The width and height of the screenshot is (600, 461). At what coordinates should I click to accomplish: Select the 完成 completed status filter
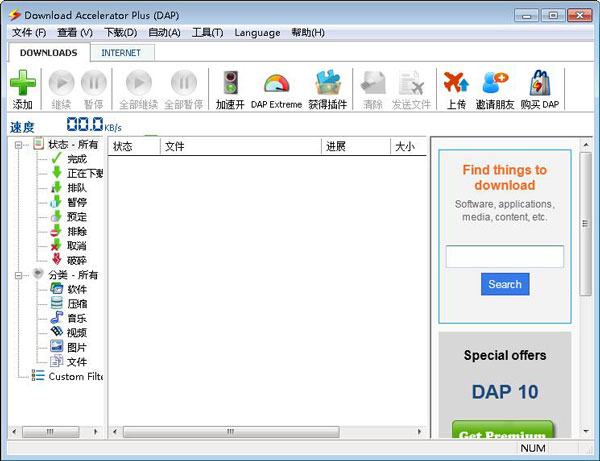(x=76, y=158)
